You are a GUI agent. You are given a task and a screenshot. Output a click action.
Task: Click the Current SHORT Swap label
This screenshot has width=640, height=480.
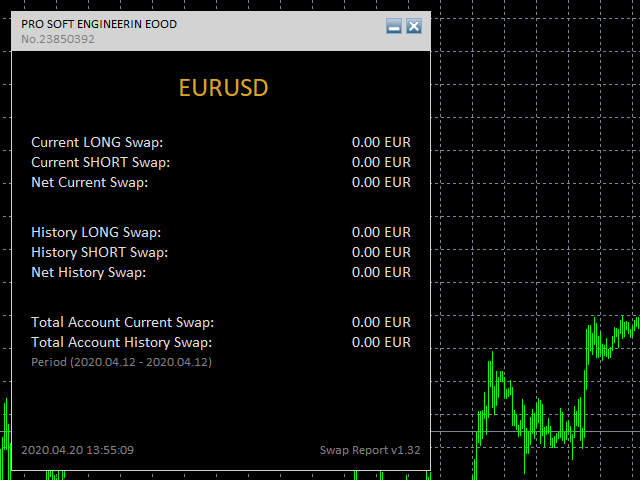(101, 162)
